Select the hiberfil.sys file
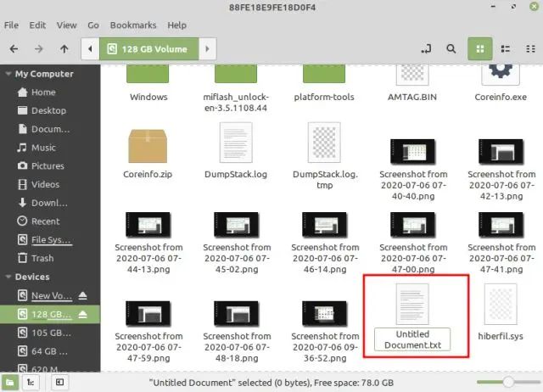The image size is (543, 392). [501, 316]
